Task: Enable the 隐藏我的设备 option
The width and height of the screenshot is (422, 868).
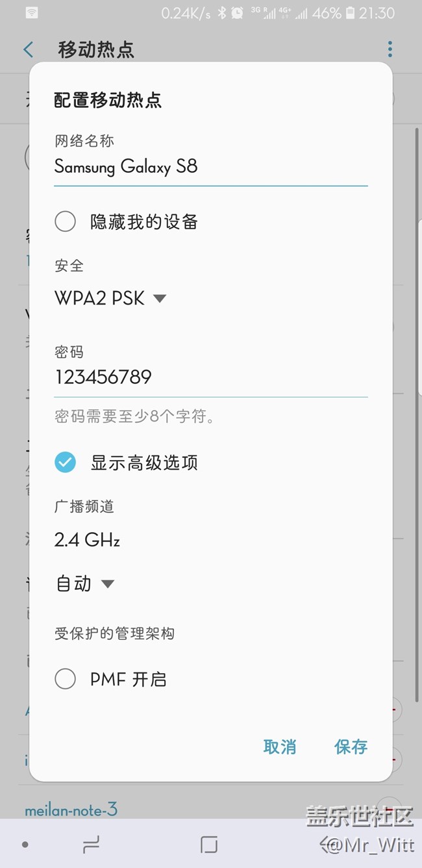Action: 65,222
